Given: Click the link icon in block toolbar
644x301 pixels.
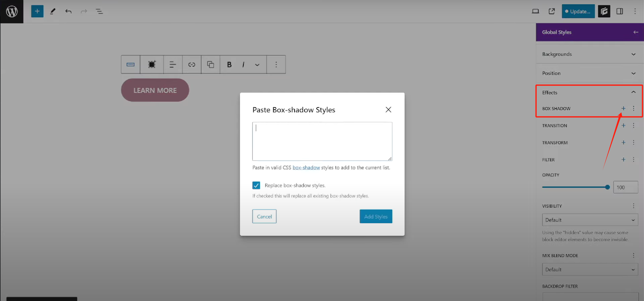Looking at the screenshot, I should tap(192, 65).
